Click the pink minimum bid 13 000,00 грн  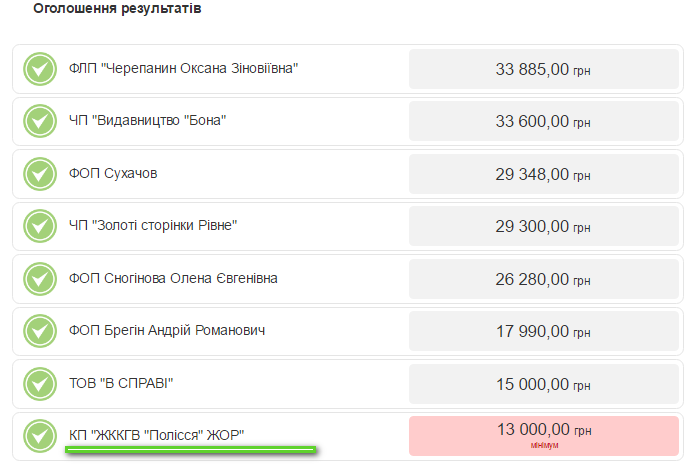(x=543, y=435)
